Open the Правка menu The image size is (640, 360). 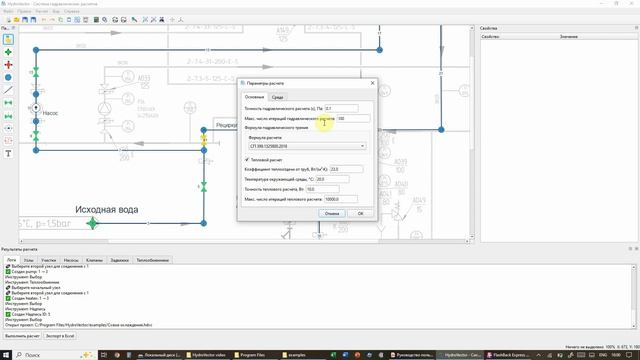(x=24, y=11)
